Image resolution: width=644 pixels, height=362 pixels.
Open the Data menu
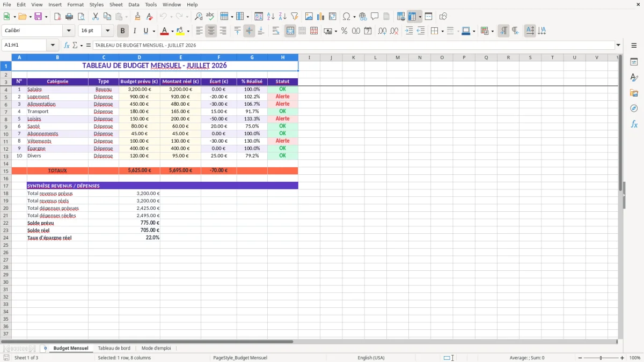(134, 4)
